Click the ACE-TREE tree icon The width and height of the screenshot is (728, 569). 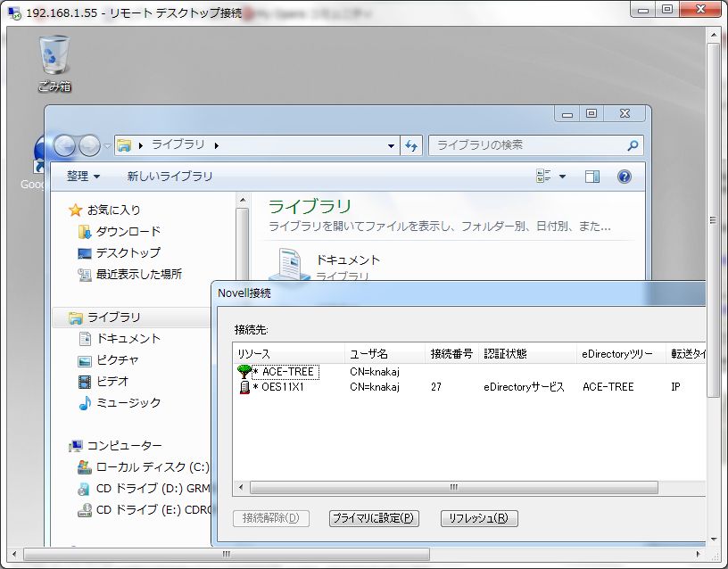click(x=244, y=372)
